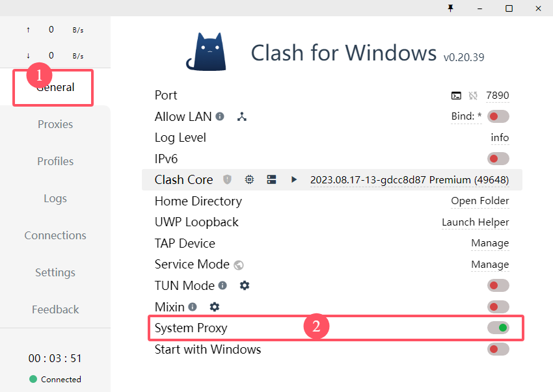Switch to the Proxies tab
The height and width of the screenshot is (392, 553).
point(55,124)
